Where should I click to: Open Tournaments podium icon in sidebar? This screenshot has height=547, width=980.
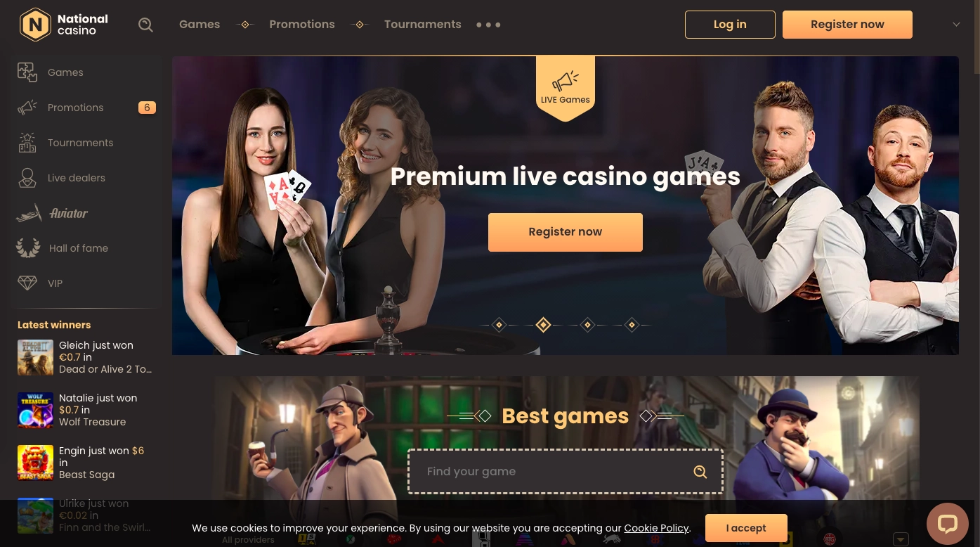pos(27,143)
